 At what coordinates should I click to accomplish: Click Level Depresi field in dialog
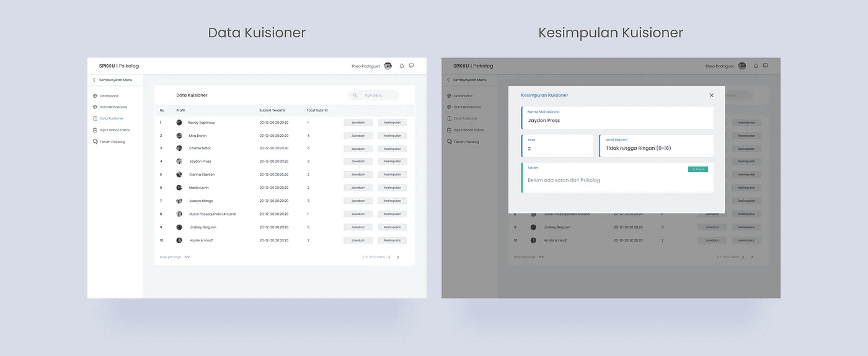coord(656,145)
